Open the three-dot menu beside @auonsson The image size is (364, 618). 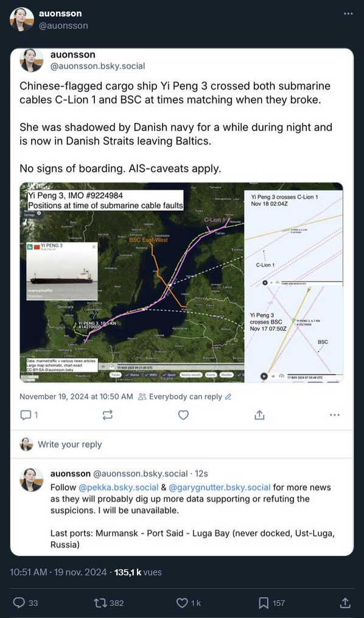pos(348,13)
